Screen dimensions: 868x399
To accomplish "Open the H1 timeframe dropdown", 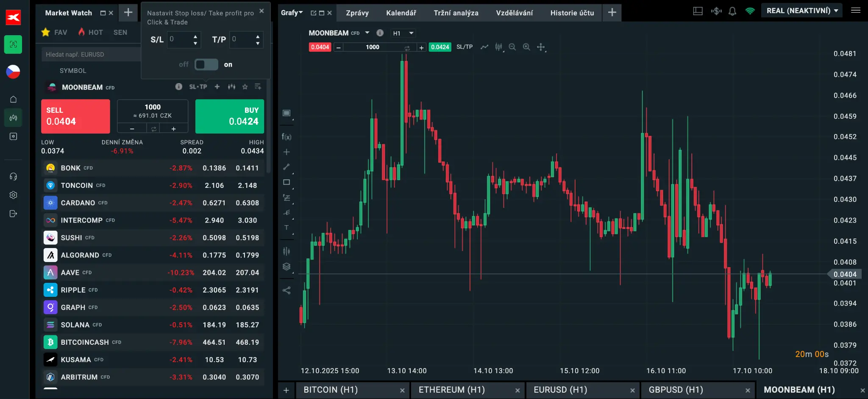I will [x=403, y=33].
